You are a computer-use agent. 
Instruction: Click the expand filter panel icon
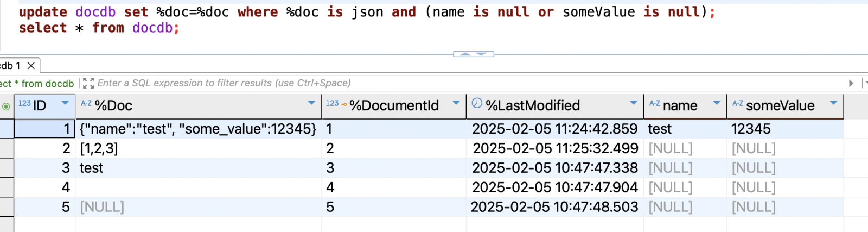(88, 83)
